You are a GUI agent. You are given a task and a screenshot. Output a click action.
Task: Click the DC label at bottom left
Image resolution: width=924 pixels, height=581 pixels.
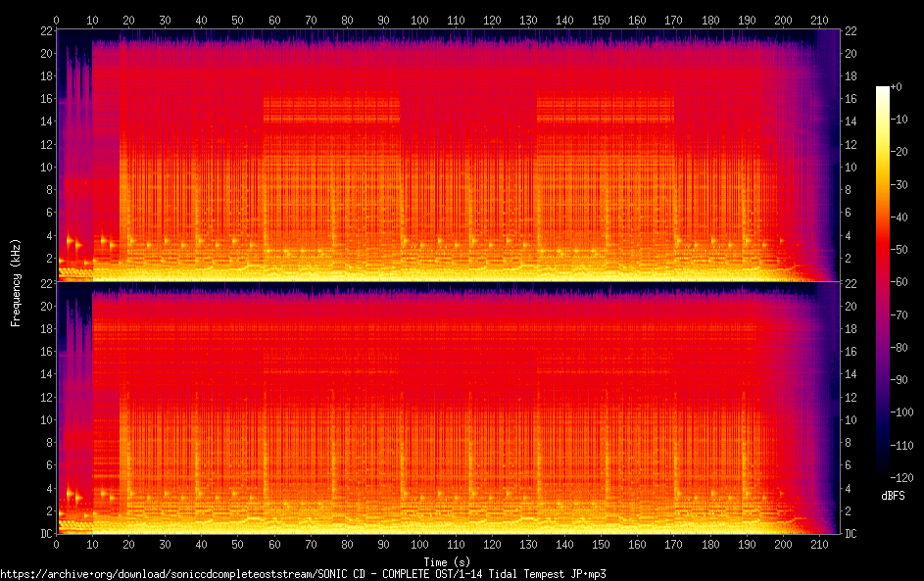click(45, 534)
